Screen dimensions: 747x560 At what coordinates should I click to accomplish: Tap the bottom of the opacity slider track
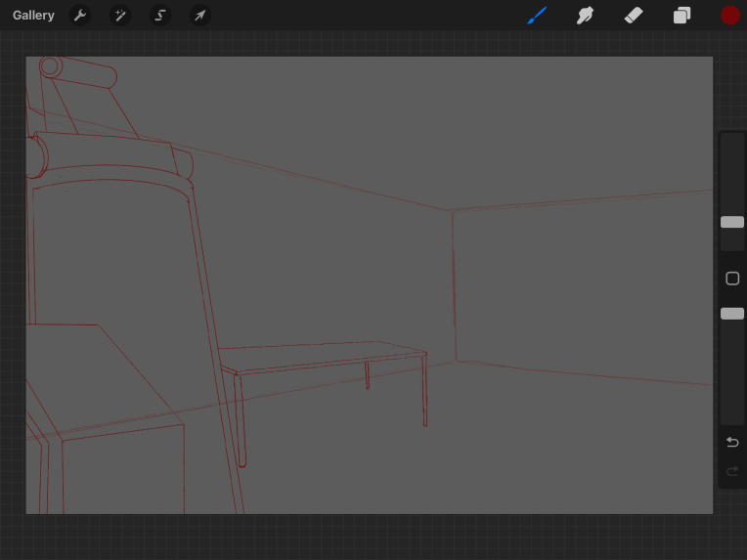click(x=732, y=415)
